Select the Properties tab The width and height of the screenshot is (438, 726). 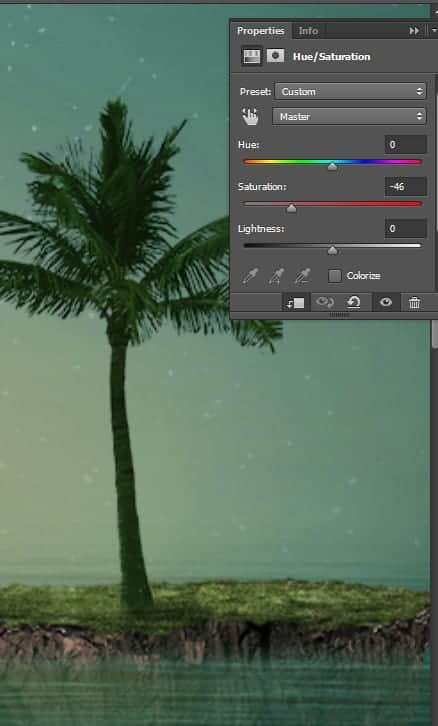(260, 31)
